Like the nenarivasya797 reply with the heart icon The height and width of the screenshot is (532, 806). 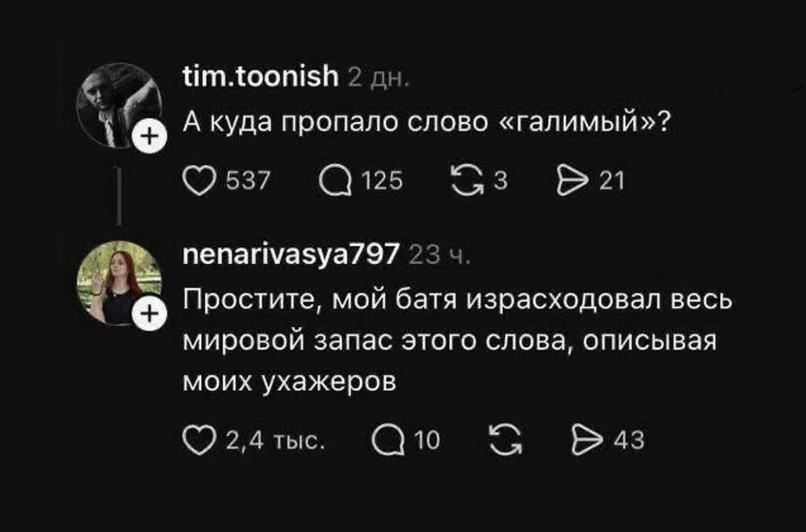pyautogui.click(x=198, y=441)
